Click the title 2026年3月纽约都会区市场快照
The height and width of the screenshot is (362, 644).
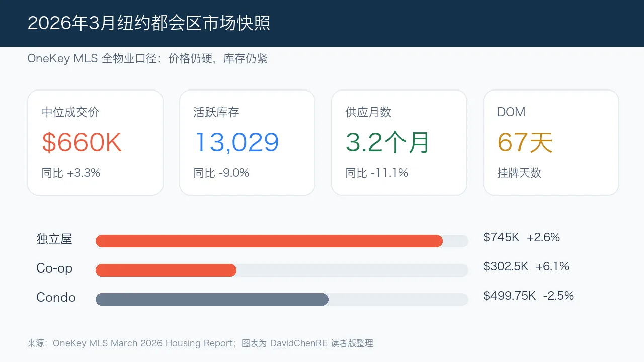(149, 23)
